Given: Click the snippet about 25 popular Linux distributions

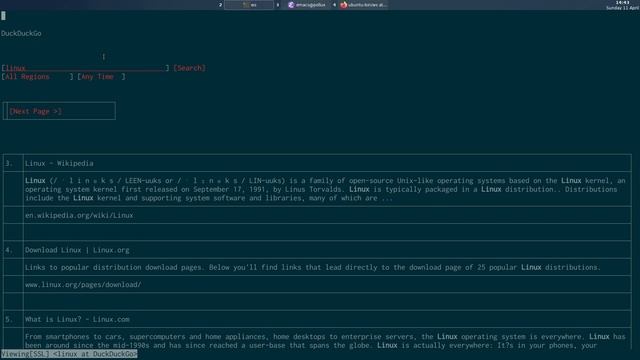Looking at the screenshot, I should click(x=313, y=267).
